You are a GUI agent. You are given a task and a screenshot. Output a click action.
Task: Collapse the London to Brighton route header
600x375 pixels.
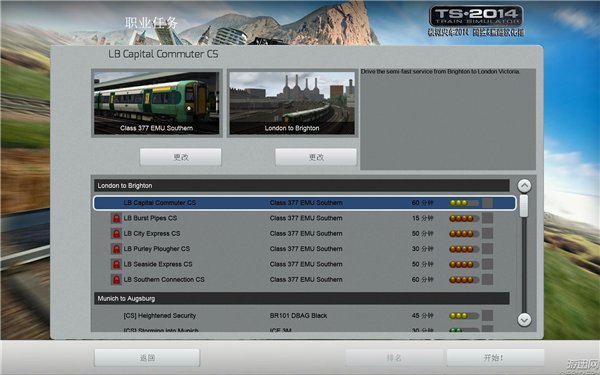pyautogui.click(x=302, y=186)
